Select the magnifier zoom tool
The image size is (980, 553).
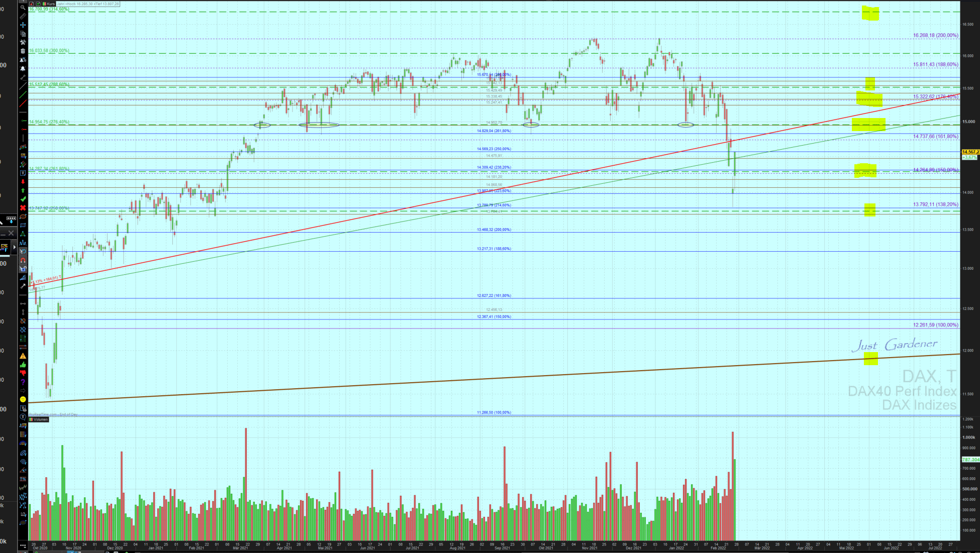(23, 8)
